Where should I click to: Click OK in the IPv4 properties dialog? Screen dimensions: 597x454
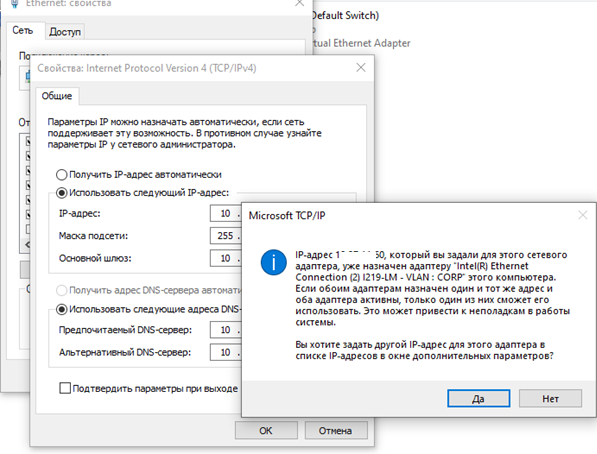[266, 430]
